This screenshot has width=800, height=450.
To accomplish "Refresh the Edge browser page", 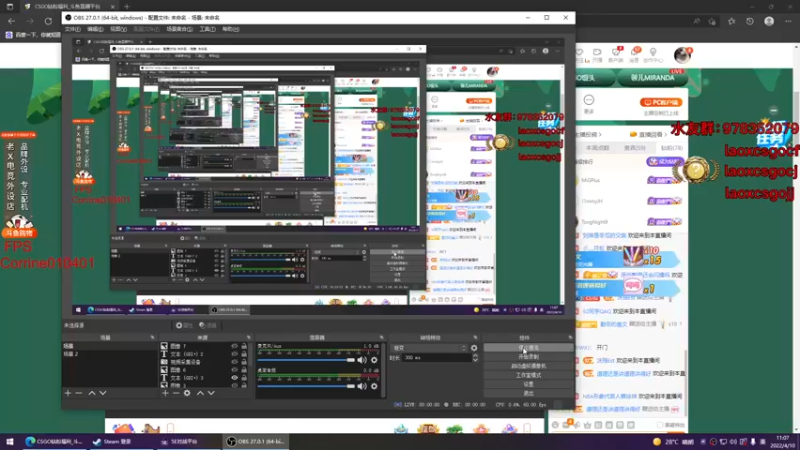I will (48, 21).
